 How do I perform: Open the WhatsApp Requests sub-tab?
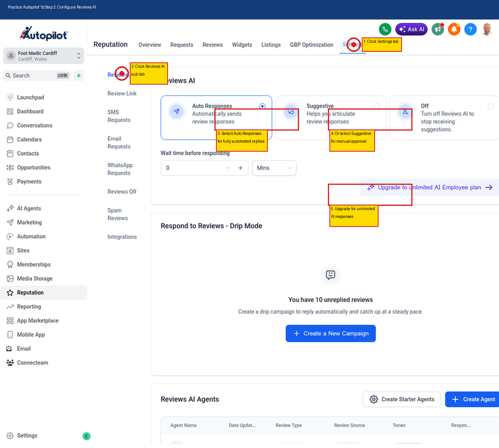(x=120, y=169)
